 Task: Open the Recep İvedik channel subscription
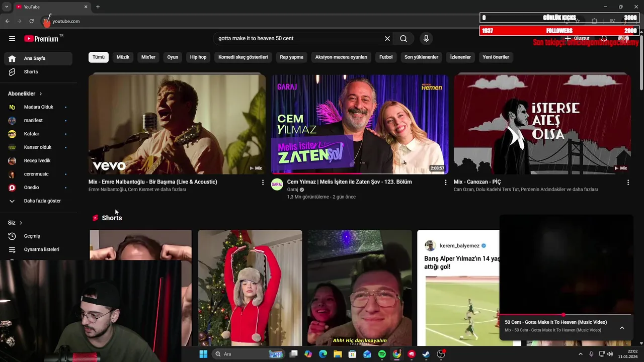pos(38,161)
